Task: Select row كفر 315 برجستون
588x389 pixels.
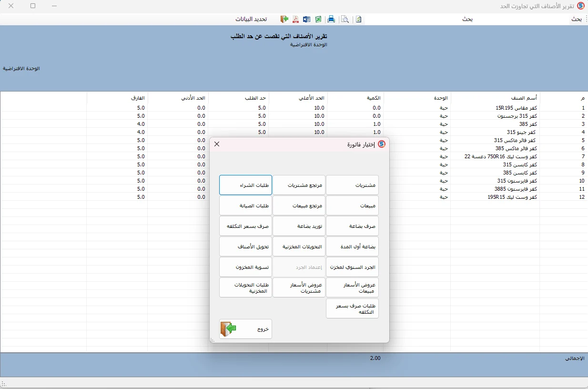Action: click(294, 116)
